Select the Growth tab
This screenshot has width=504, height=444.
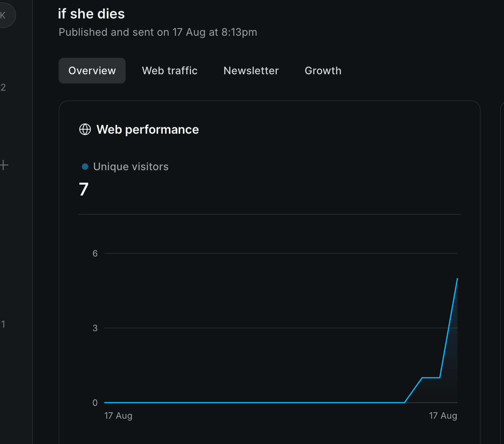(x=323, y=71)
